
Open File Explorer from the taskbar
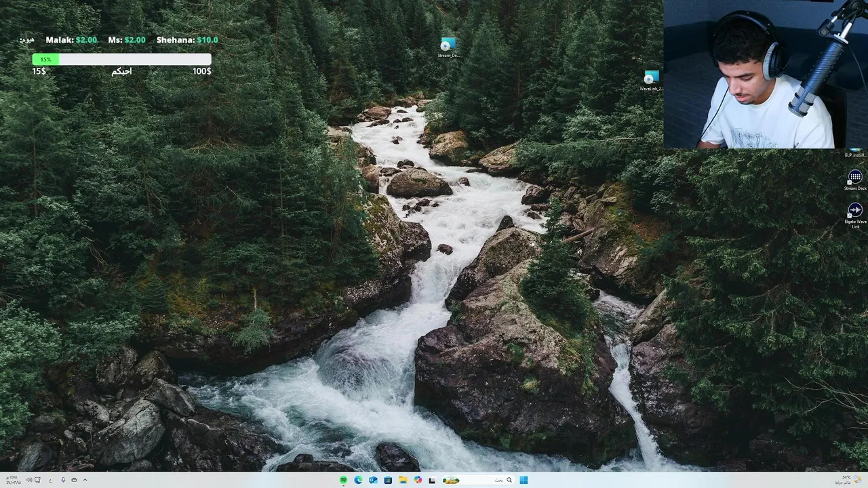click(x=403, y=480)
